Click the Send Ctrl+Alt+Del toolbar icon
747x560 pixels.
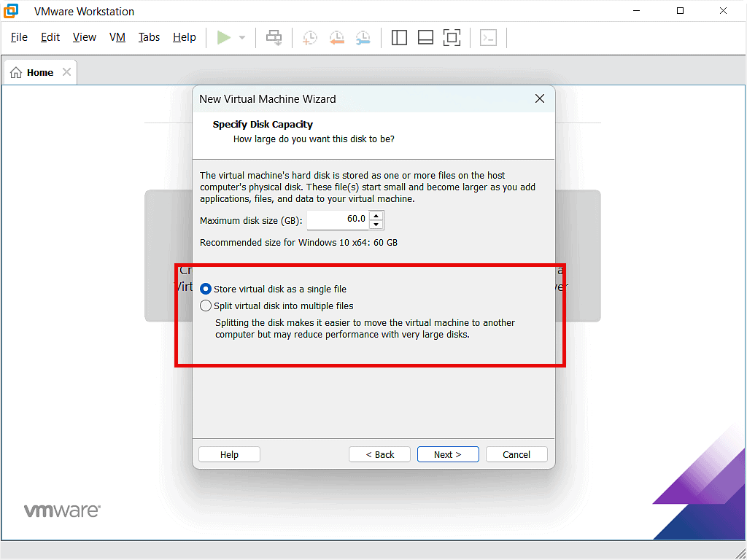pos(274,37)
